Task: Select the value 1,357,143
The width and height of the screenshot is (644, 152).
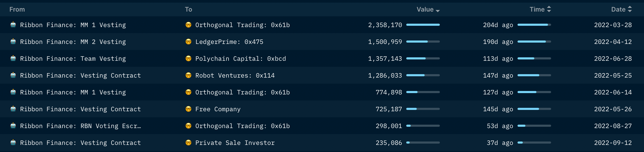Action: 385,59
